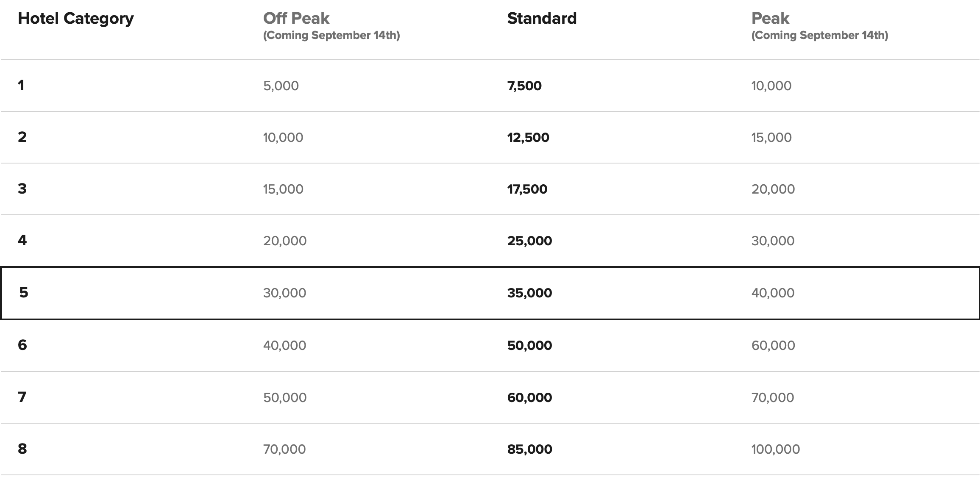Click the Hotel Category column header
Image resolution: width=980 pixels, height=477 pixels.
coord(76,18)
